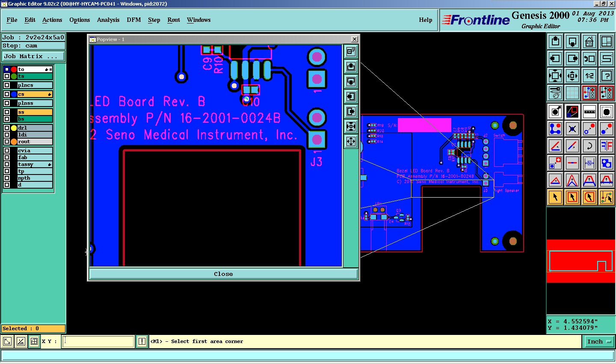Open the Options menu
The width and height of the screenshot is (616, 364).
coord(80,20)
